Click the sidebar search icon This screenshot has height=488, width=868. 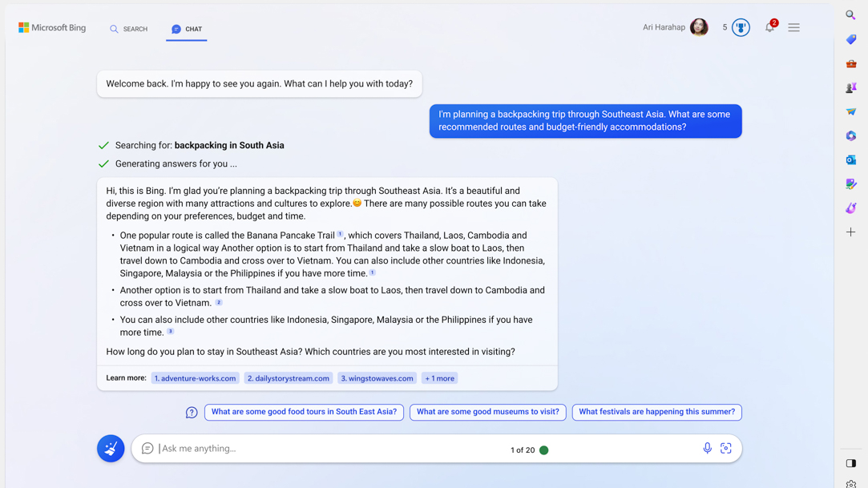point(851,15)
